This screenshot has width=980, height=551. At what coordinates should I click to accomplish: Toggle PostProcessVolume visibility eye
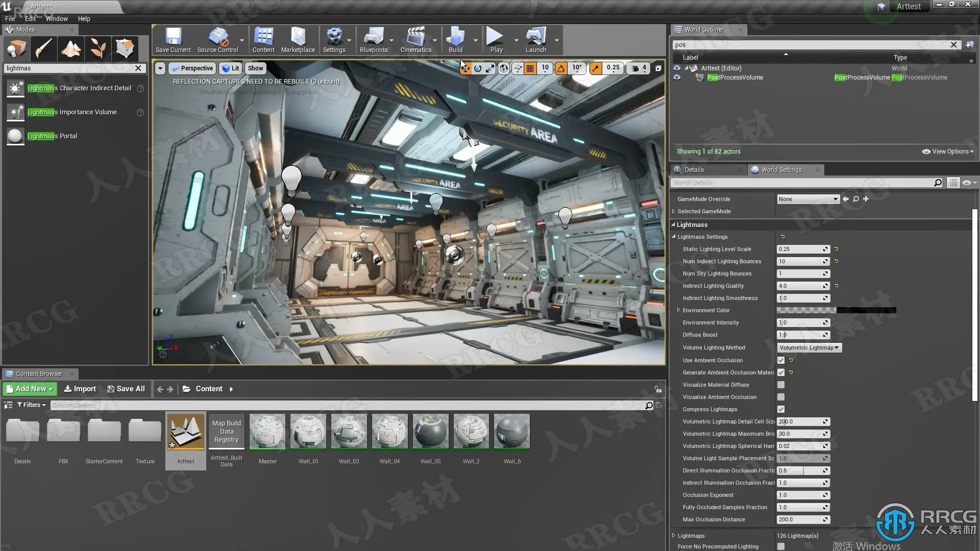coord(677,78)
